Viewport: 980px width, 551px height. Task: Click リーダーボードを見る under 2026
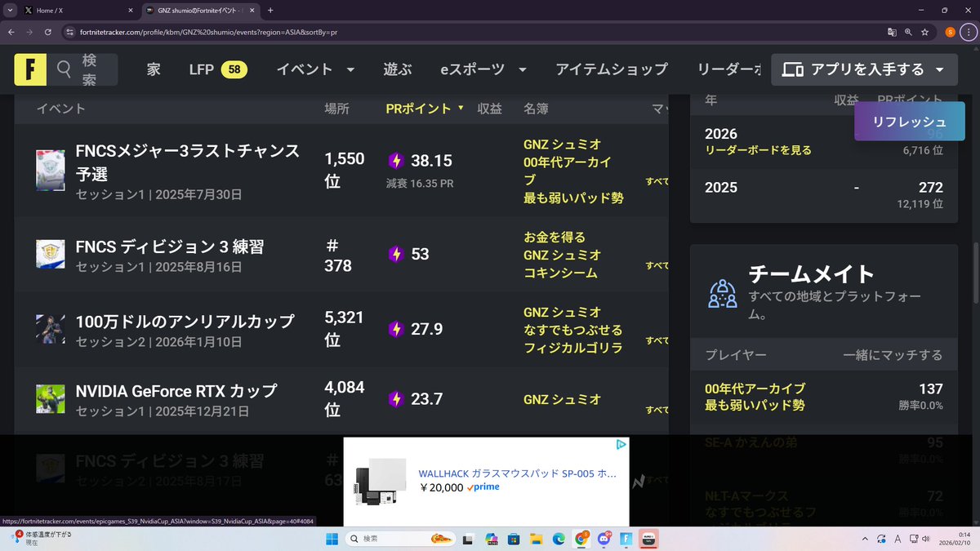click(759, 150)
